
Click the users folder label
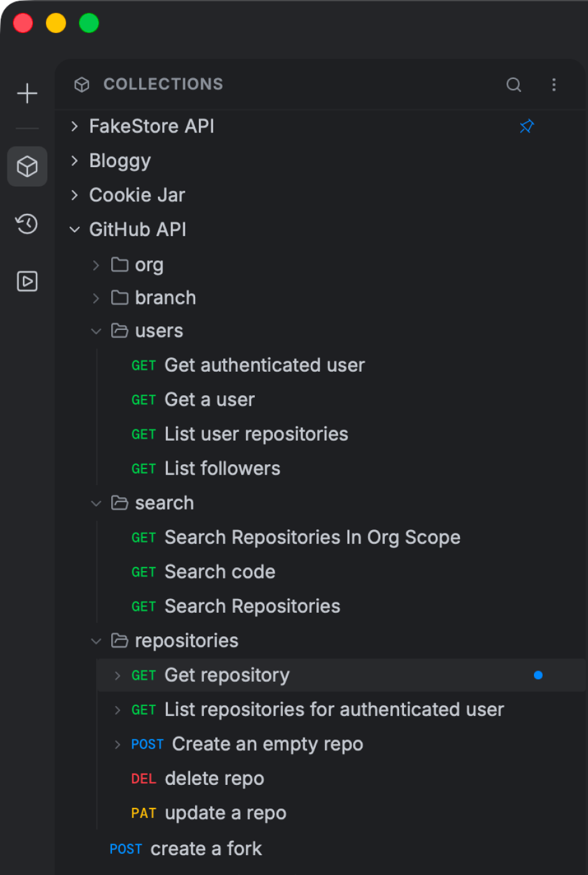[x=159, y=331]
